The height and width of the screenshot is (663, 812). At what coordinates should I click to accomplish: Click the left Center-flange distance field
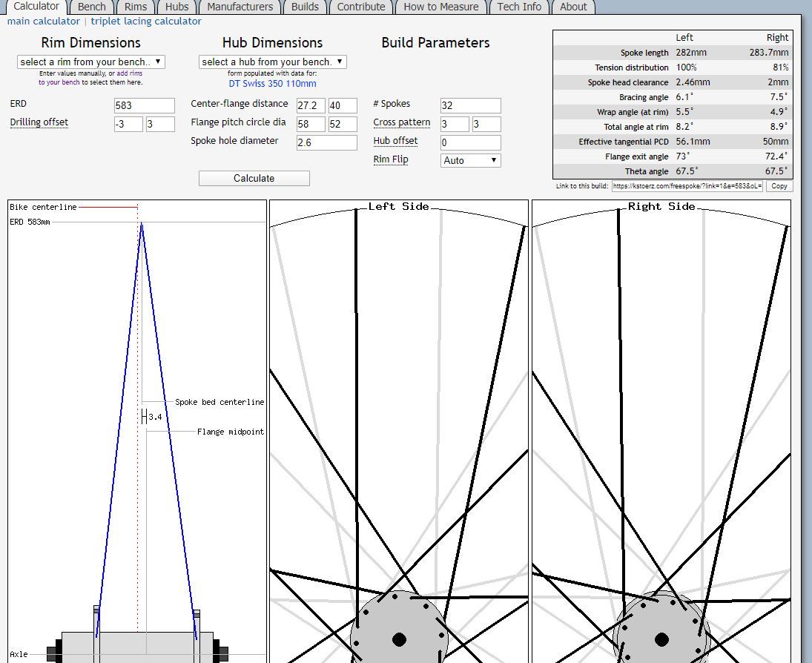click(311, 106)
